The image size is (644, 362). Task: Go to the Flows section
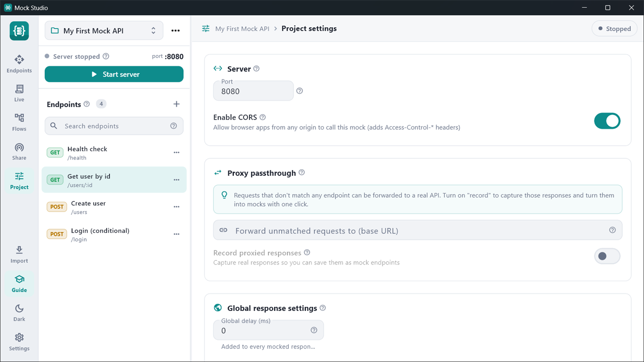coord(19,122)
